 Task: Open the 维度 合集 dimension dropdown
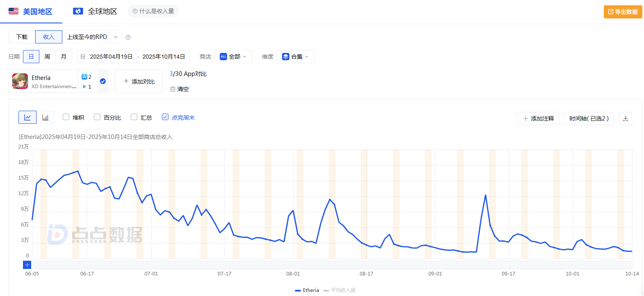click(x=295, y=57)
